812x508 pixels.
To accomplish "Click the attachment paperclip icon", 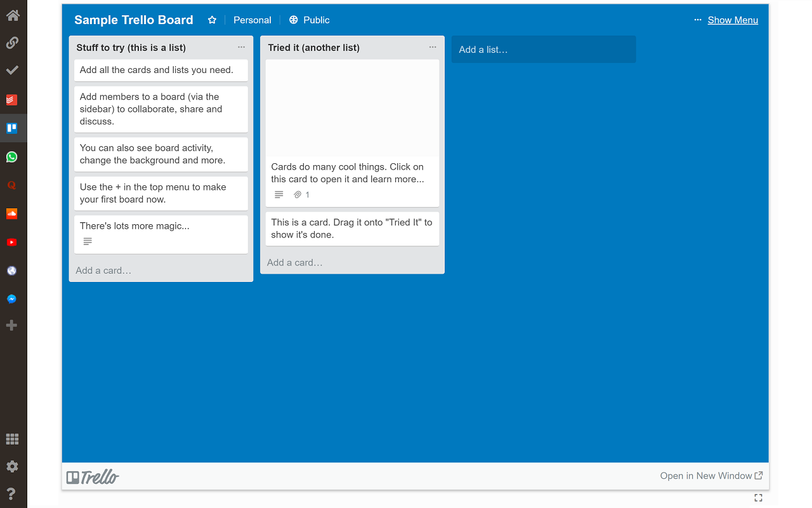I will [x=298, y=195].
